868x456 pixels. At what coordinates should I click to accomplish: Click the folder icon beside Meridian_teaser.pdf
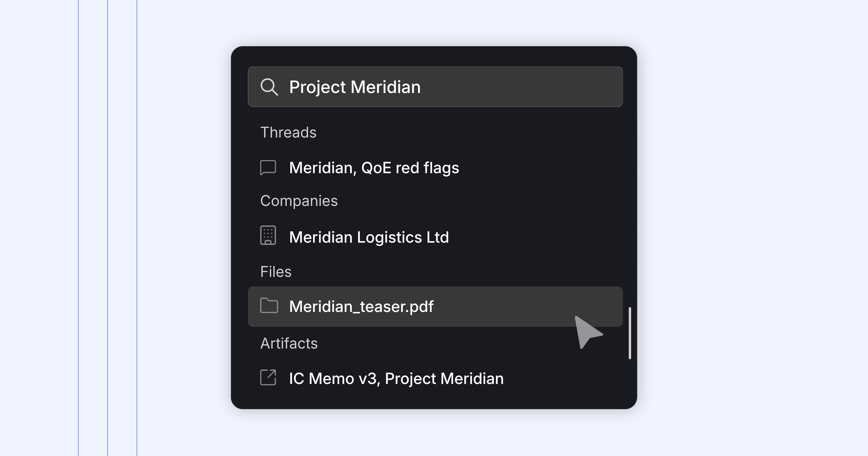click(x=269, y=306)
